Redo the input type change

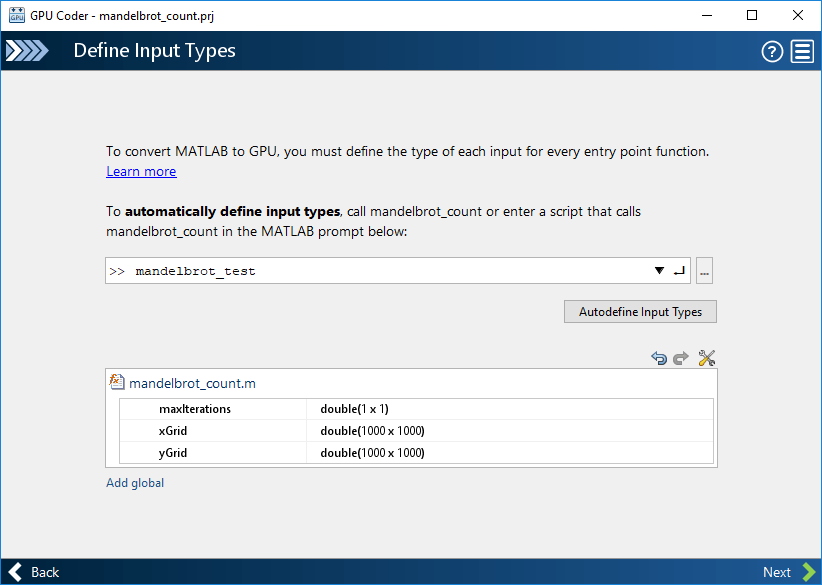[x=680, y=357]
